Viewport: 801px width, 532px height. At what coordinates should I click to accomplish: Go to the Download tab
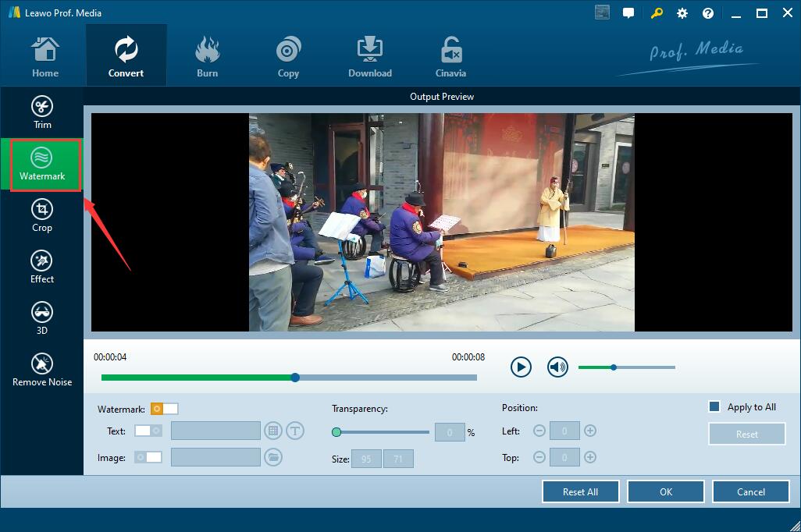(x=369, y=56)
